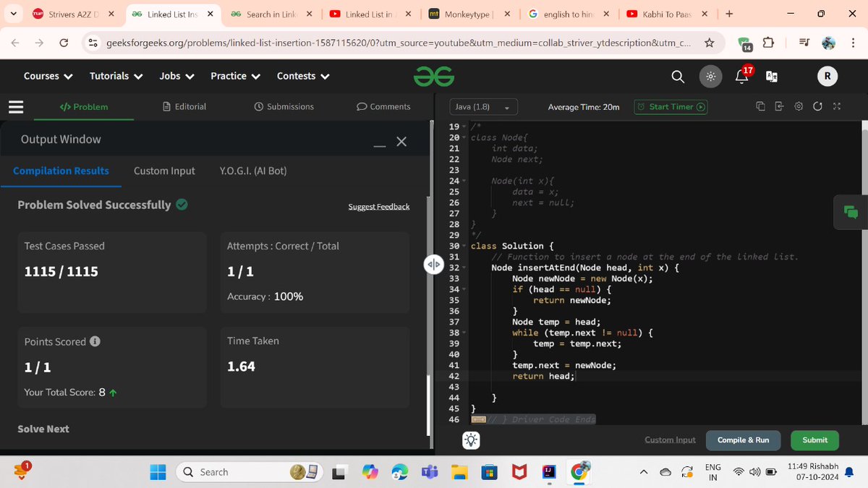The image size is (868, 488).
Task: Bookmark page with the star icon
Action: 710,43
